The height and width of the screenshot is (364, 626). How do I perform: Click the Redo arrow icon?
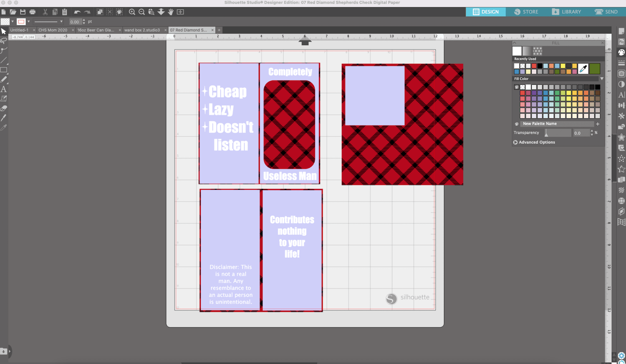pos(87,12)
